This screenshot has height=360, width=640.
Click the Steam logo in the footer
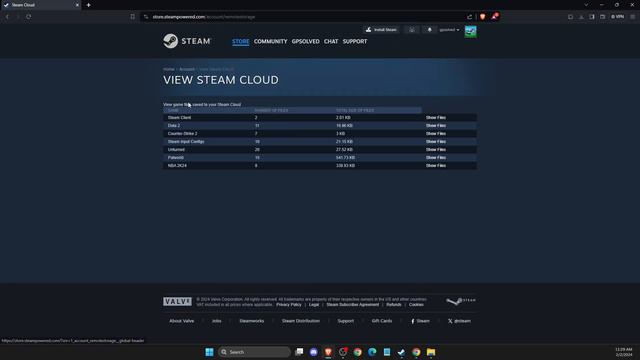[x=461, y=301]
